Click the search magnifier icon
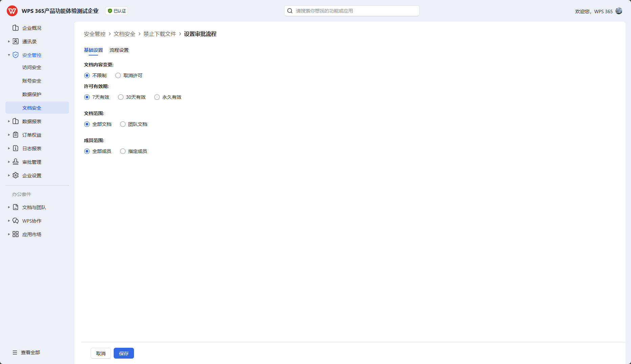The width and height of the screenshot is (631, 364). [x=290, y=11]
